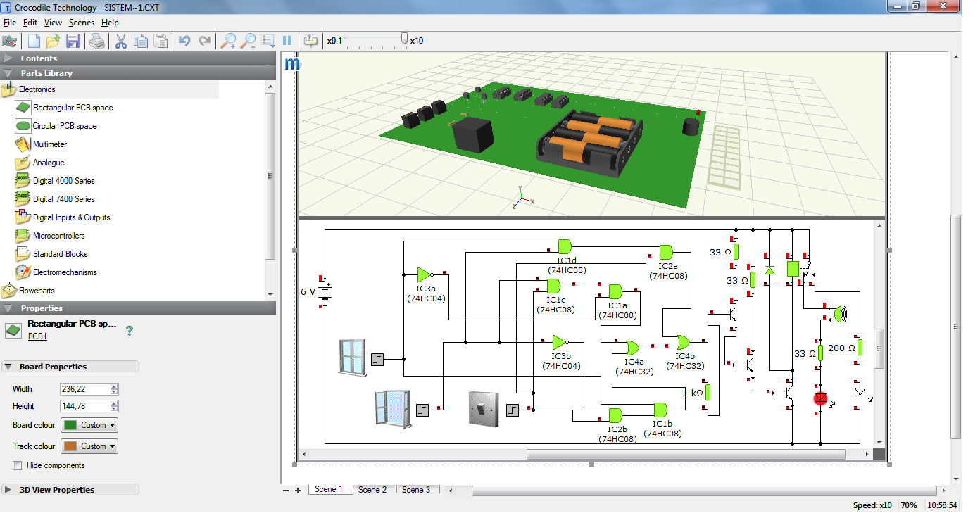This screenshot has width=980, height=518.
Task: Switch to the Scene 3 tab
Action: (416, 490)
